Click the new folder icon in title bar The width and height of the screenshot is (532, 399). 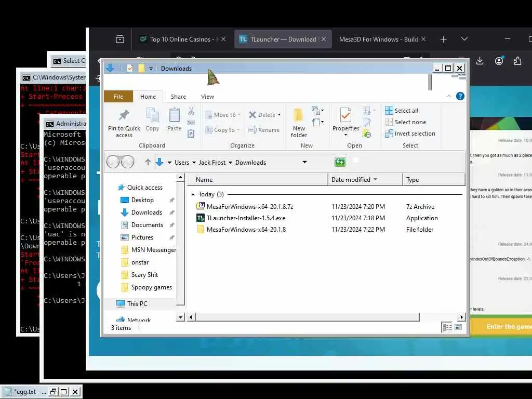point(141,68)
